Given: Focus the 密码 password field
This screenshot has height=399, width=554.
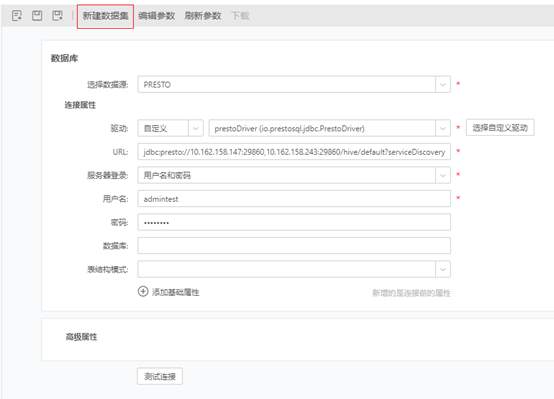Looking at the screenshot, I should point(294,222).
